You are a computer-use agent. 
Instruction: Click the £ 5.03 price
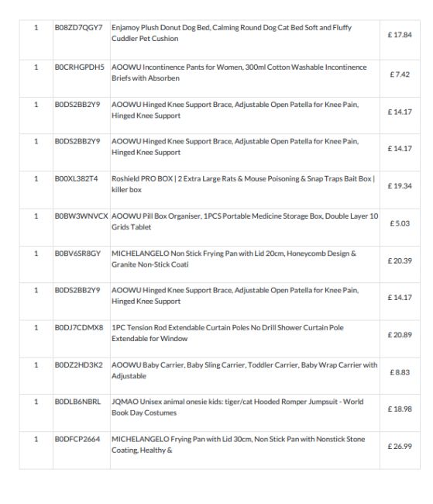400,223
